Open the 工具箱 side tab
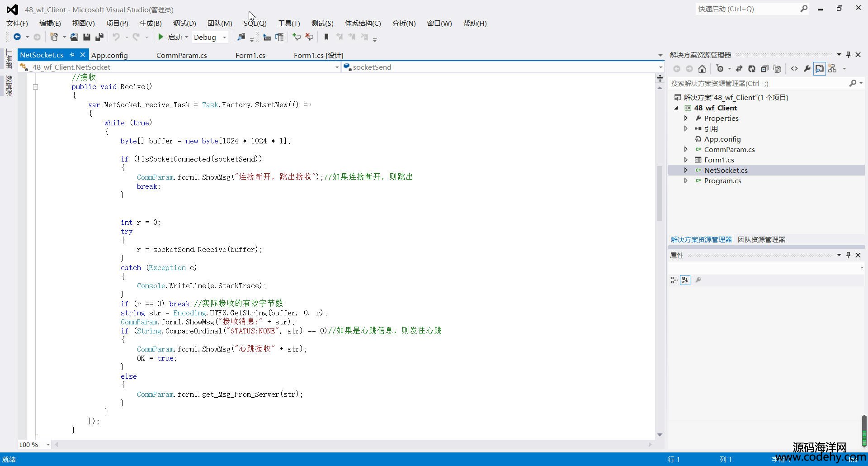Image resolution: width=868 pixels, height=466 pixels. [x=9, y=59]
